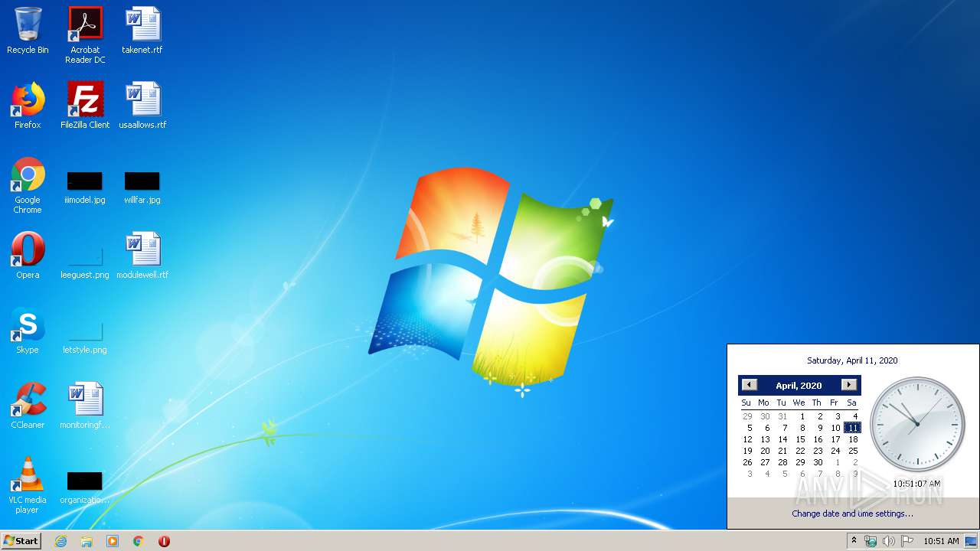The height and width of the screenshot is (551, 980).
Task: Launch Internet Explorer from the taskbar
Action: click(60, 541)
